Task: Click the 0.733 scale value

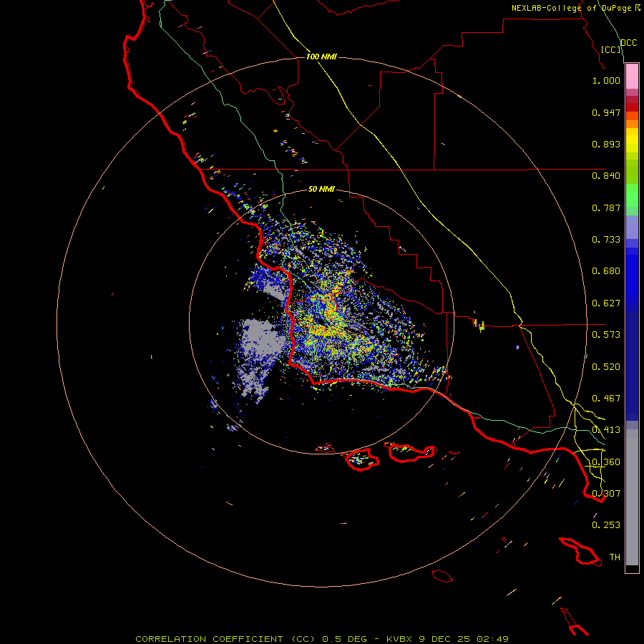Action: [606, 240]
